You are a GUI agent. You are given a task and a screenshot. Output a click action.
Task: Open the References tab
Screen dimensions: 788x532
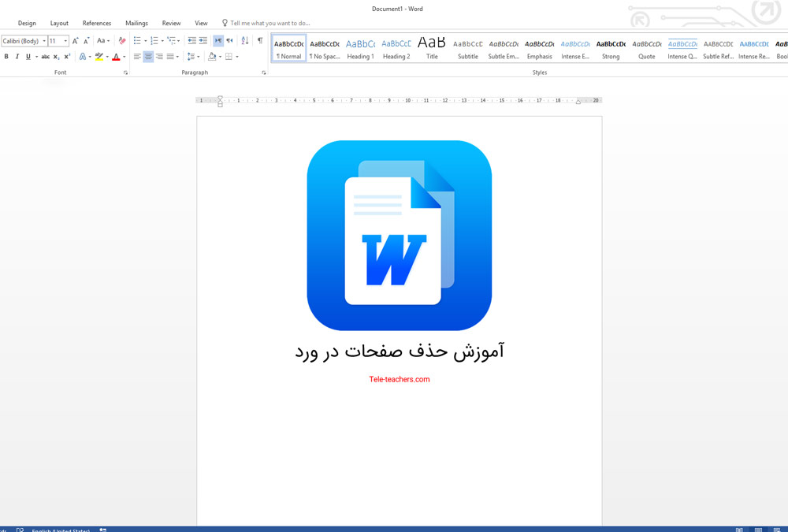[x=96, y=23]
